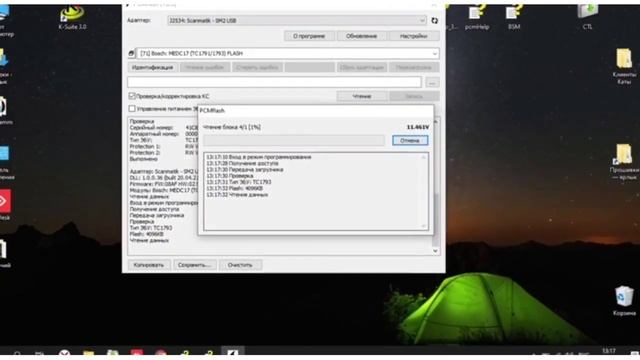This screenshot has height=360, width=640.
Task: Expand the Bosch MEDC17 module dropdown
Action: 435,53
